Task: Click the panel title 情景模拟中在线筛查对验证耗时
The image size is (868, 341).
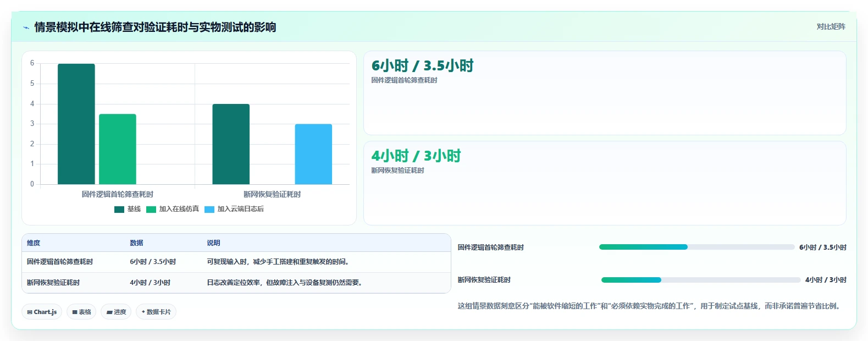Action: (x=155, y=27)
